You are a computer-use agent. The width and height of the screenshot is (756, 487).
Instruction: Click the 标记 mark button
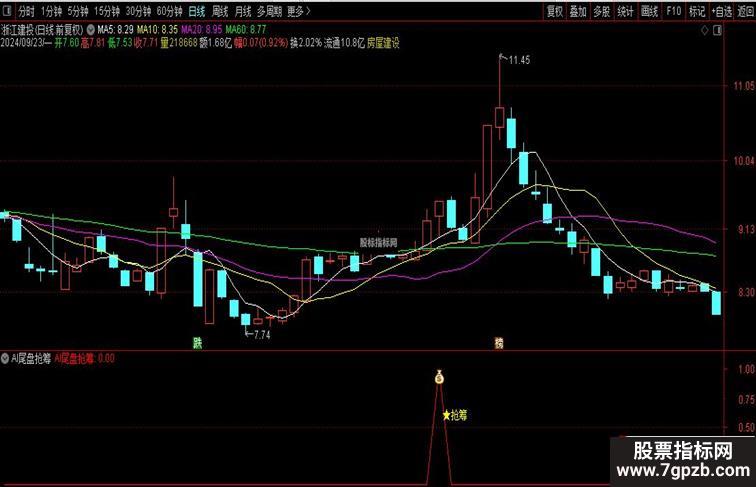pyautogui.click(x=697, y=11)
